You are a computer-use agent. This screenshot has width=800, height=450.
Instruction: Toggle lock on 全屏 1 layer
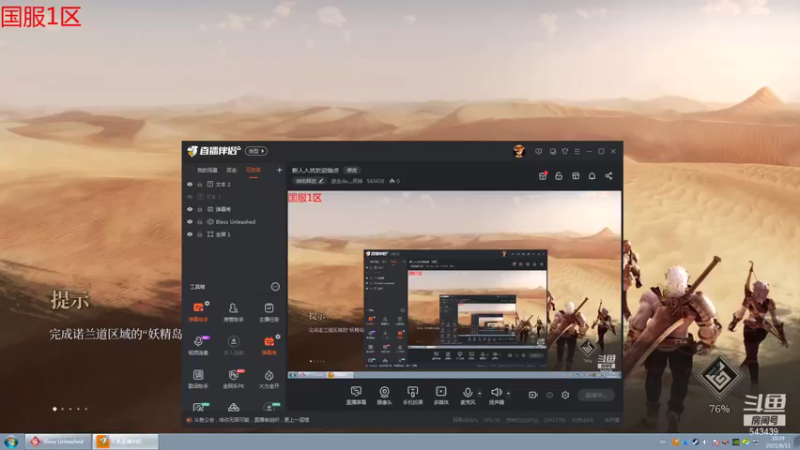pos(200,234)
